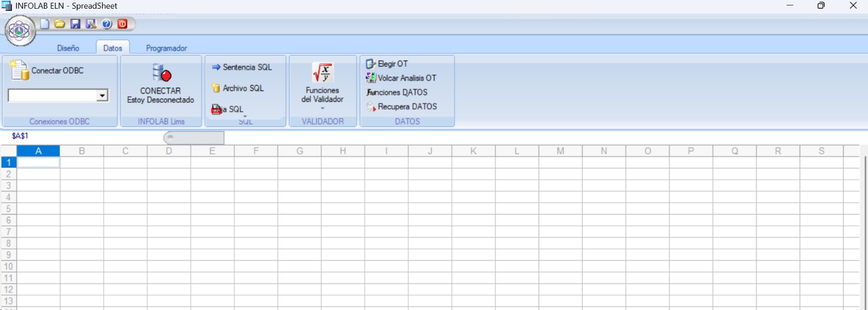The width and height of the screenshot is (868, 310).
Task: Open help via blue question mark icon
Action: tap(107, 24)
